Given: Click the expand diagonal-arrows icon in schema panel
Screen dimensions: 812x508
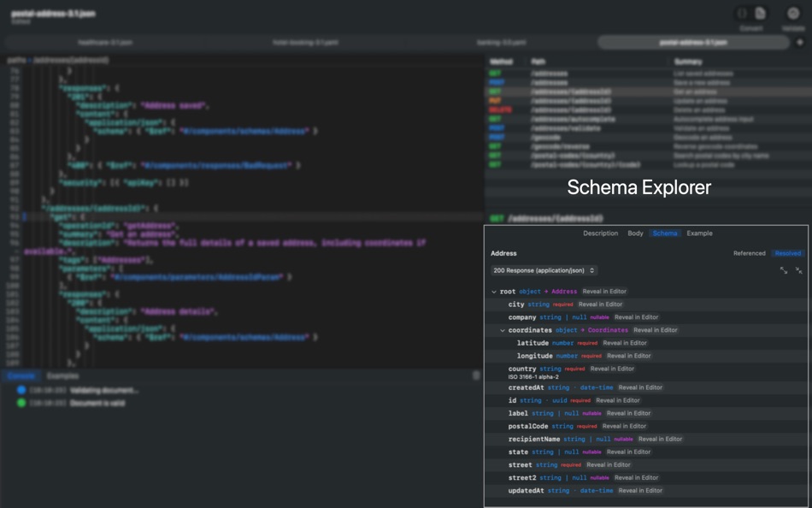Looking at the screenshot, I should click(783, 269).
